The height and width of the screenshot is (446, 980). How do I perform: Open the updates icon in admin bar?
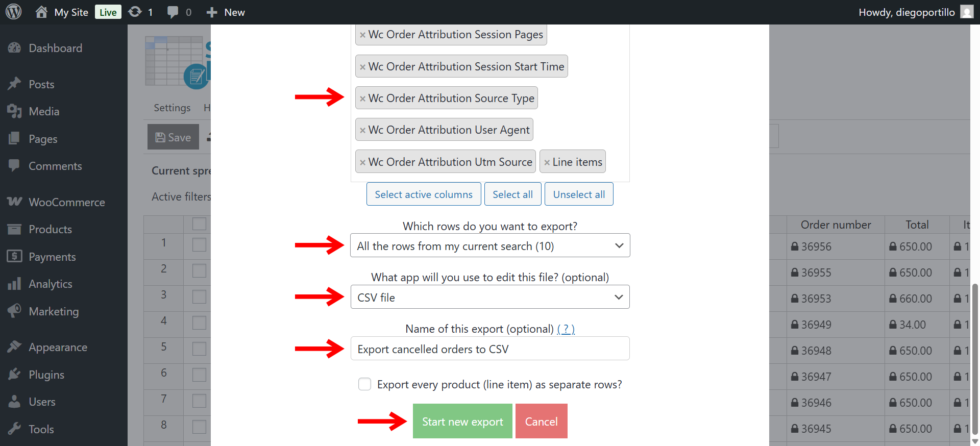[x=135, y=12]
